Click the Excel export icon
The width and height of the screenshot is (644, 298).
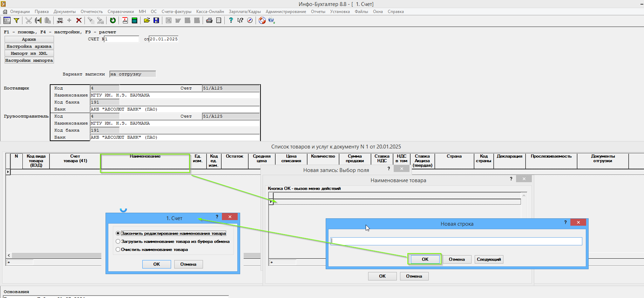pyautogui.click(x=169, y=20)
